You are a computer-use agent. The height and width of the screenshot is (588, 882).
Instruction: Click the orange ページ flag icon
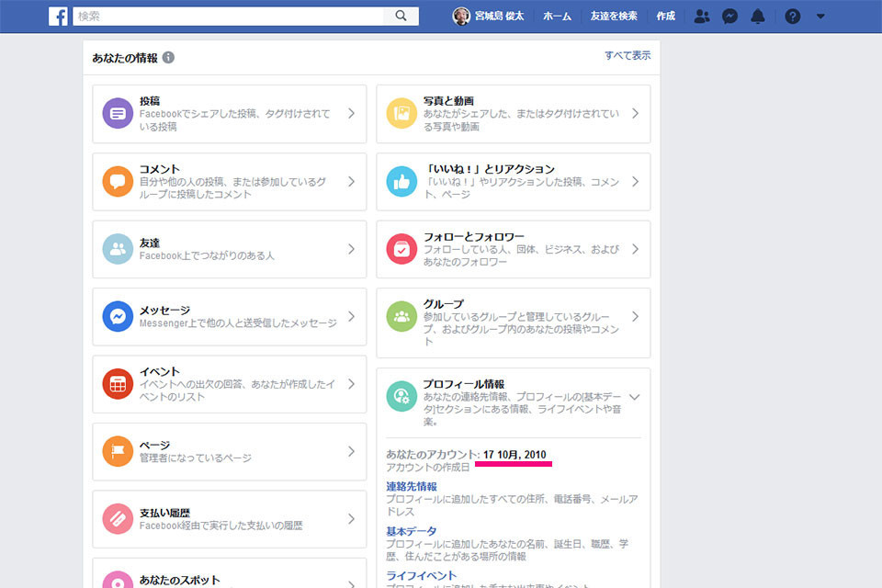coord(118,451)
